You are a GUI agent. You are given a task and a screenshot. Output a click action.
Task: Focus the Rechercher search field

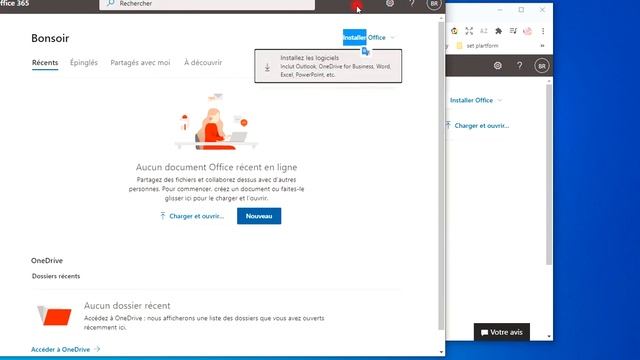(x=207, y=4)
